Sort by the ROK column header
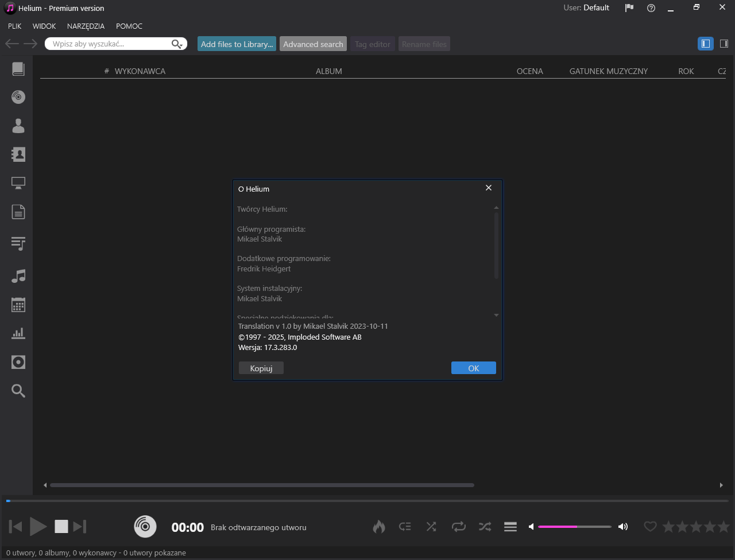This screenshot has height=560, width=735. 686,71
